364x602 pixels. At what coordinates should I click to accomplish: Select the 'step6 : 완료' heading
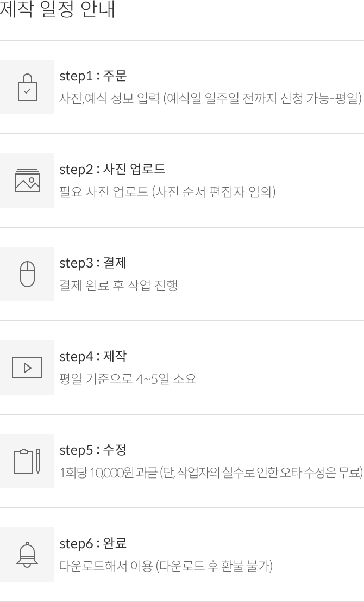coord(93,544)
